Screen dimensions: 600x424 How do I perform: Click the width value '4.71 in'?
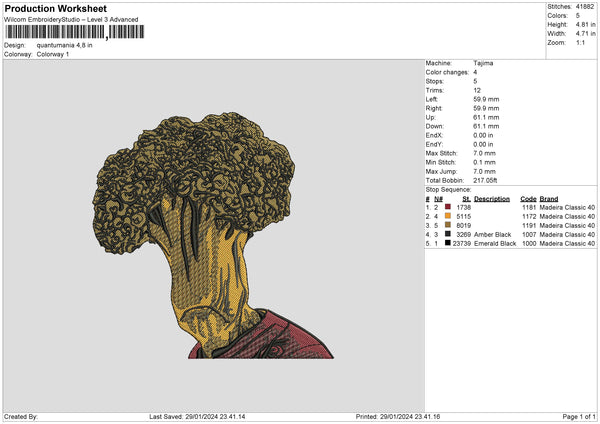click(585, 34)
